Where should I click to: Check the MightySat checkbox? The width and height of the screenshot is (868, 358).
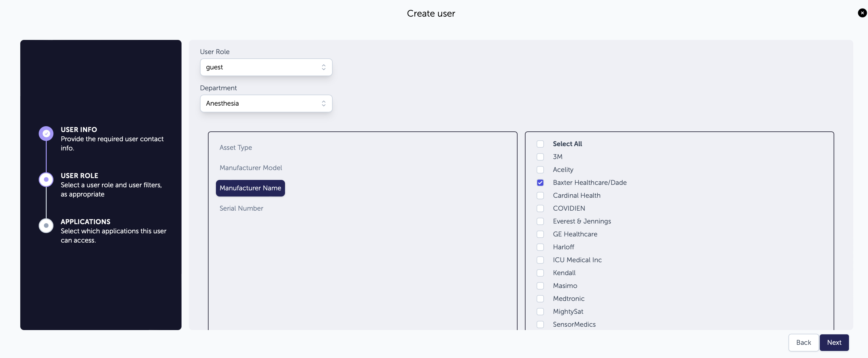[x=540, y=312]
